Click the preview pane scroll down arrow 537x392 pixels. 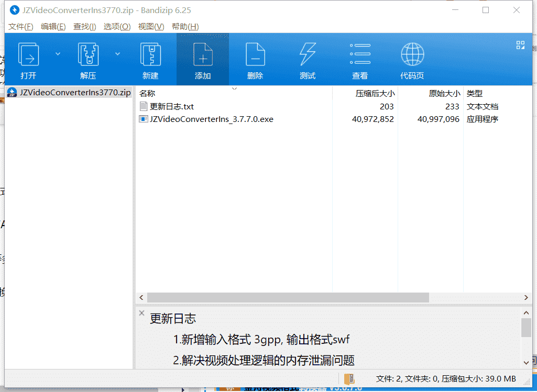click(x=526, y=363)
